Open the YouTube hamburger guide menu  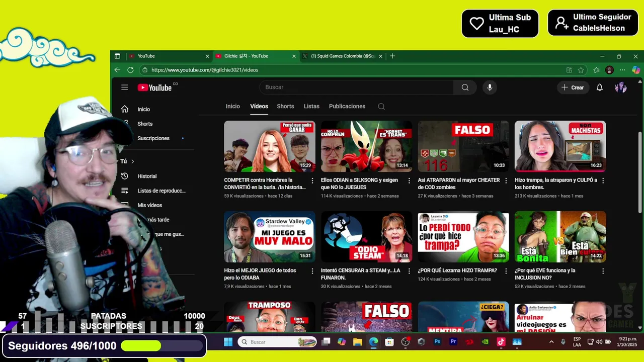[x=125, y=87]
